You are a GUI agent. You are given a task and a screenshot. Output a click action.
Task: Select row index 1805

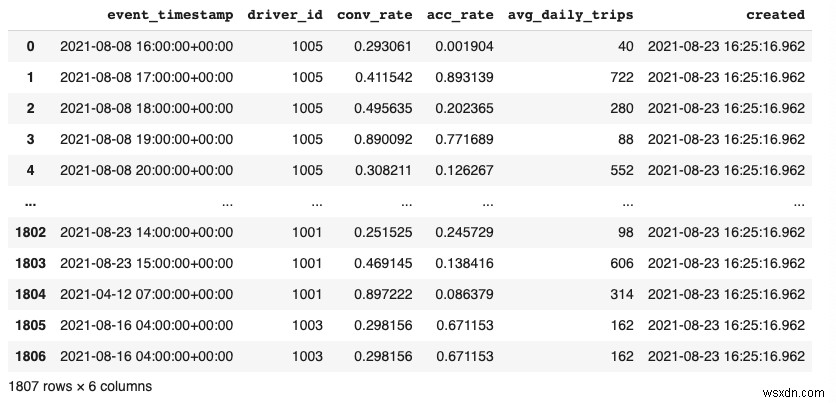(30, 325)
